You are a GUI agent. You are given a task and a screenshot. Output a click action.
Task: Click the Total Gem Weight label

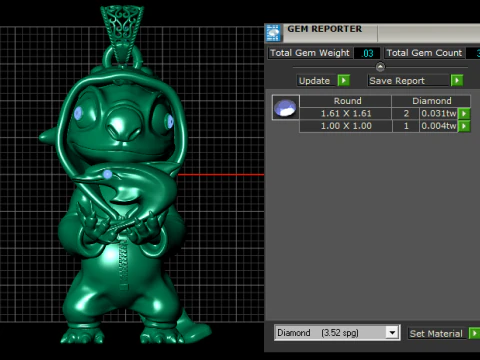(x=310, y=53)
